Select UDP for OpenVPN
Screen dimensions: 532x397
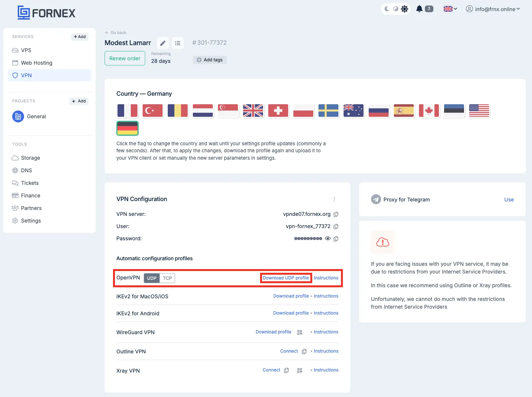[151, 278]
